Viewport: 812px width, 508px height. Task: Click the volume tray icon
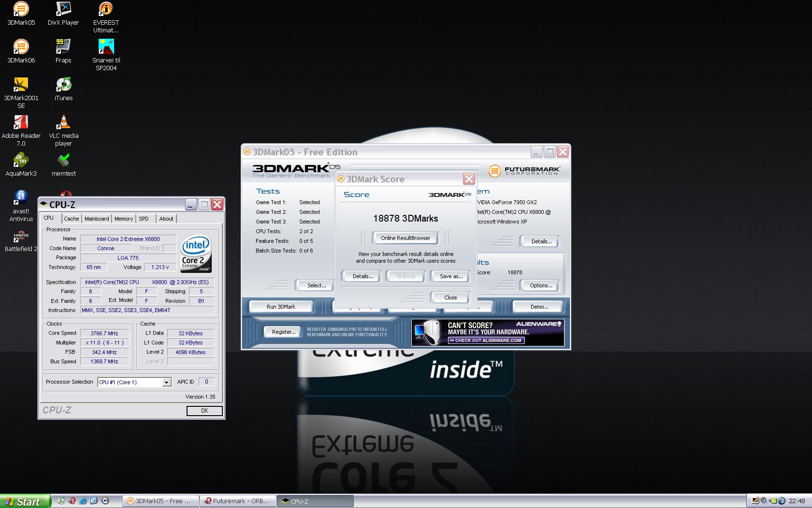763,500
